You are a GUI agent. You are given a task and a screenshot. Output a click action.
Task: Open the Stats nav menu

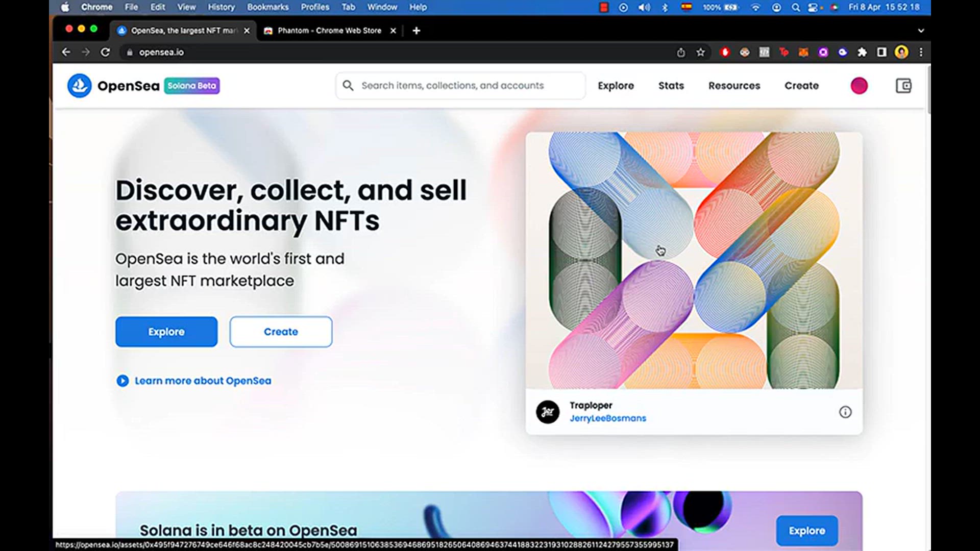click(671, 86)
